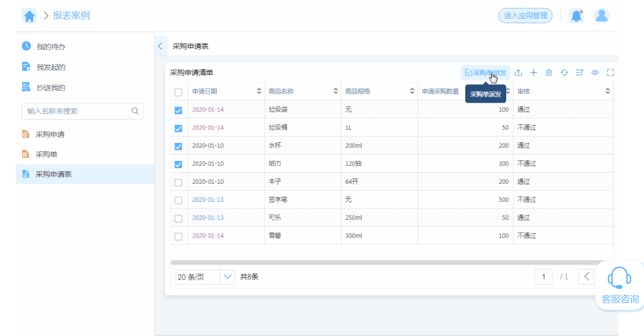Uncheck the 垃圾袋 row checkbox
Screen dimensions: 644x336
click(178, 110)
